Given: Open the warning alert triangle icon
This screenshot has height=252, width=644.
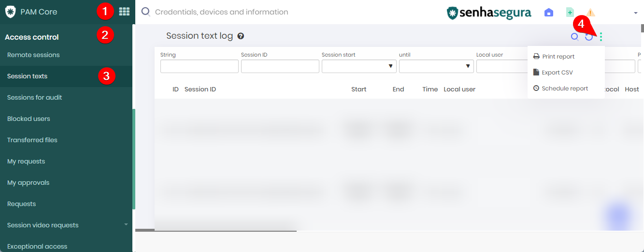Looking at the screenshot, I should pos(590,13).
